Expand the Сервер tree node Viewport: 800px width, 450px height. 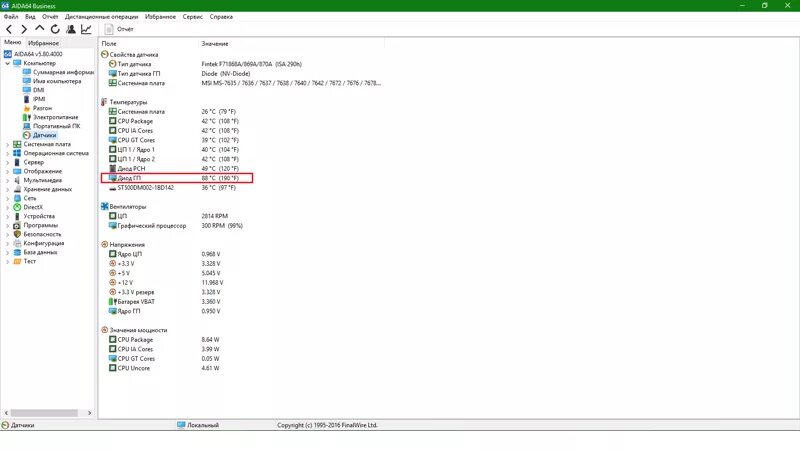tap(7, 162)
